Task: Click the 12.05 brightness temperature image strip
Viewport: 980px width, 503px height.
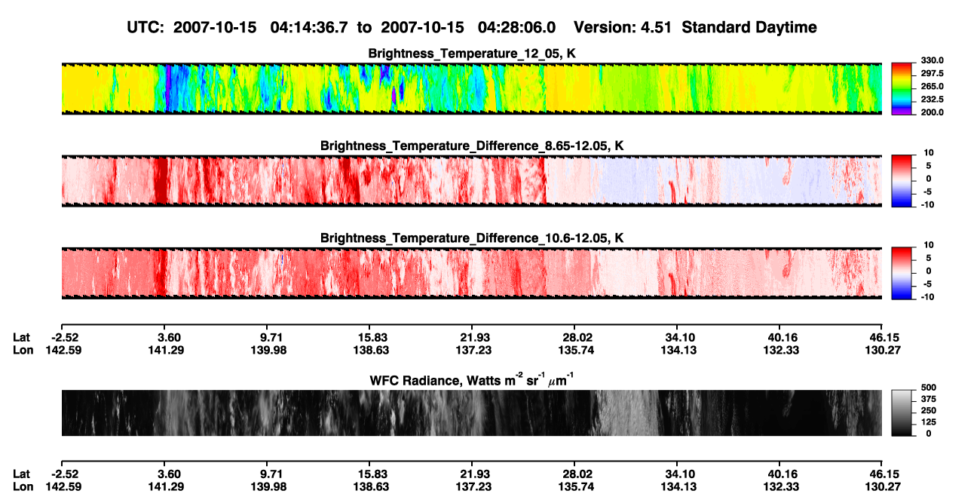Action: click(x=471, y=88)
